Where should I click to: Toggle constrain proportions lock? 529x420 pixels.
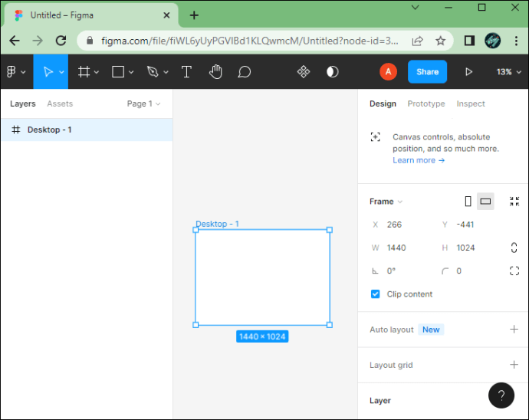[x=514, y=248]
